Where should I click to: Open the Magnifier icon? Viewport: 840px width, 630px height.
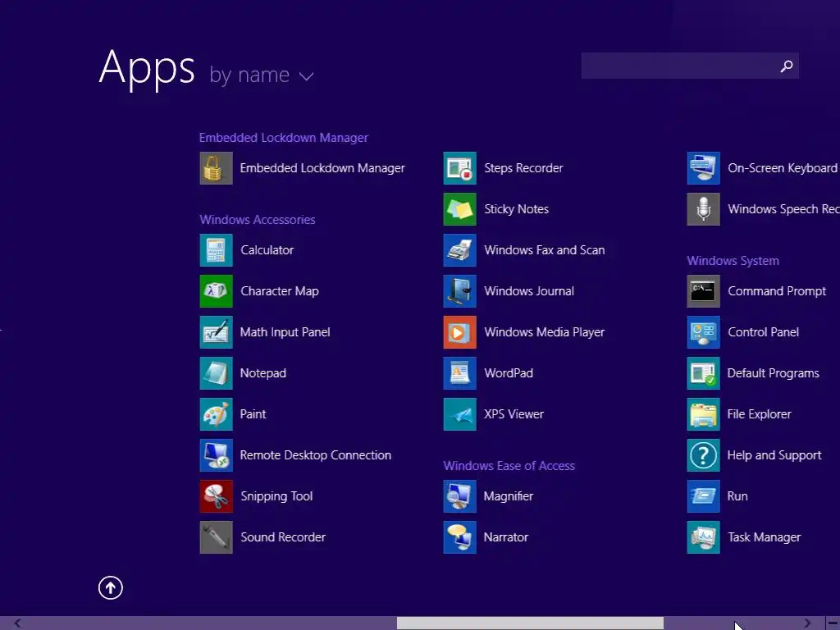(459, 496)
